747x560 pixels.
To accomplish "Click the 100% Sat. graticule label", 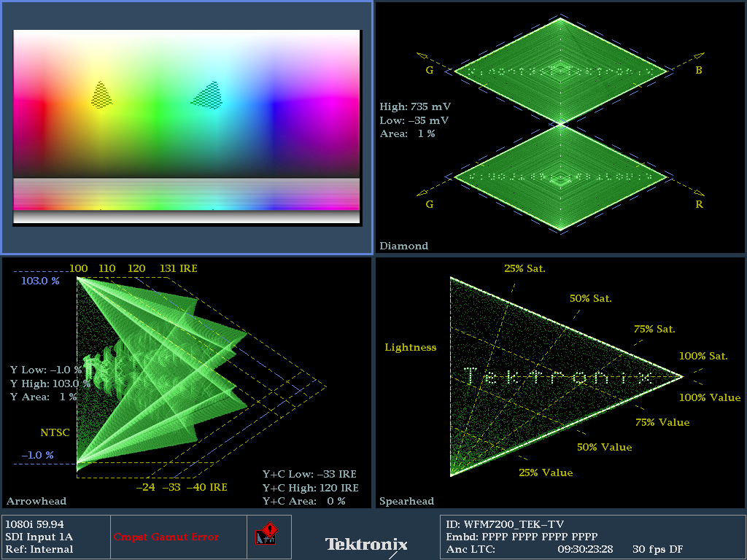I will 703,356.
